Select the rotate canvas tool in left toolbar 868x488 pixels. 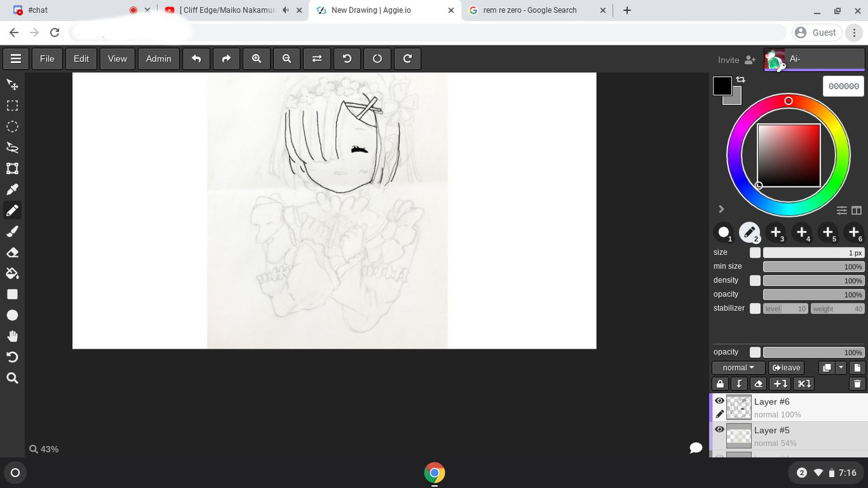pyautogui.click(x=12, y=357)
